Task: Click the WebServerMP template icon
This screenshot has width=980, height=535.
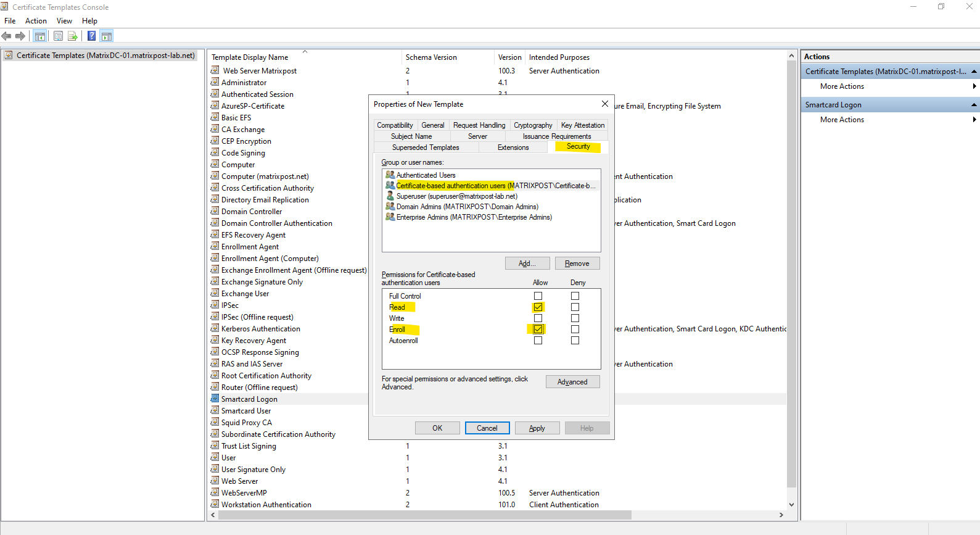Action: [x=215, y=492]
